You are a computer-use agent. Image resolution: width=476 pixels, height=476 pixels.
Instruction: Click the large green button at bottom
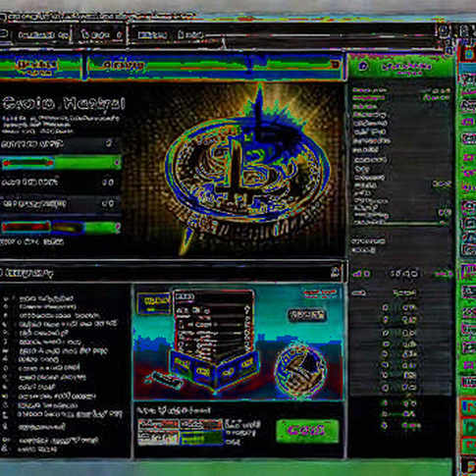307,431
